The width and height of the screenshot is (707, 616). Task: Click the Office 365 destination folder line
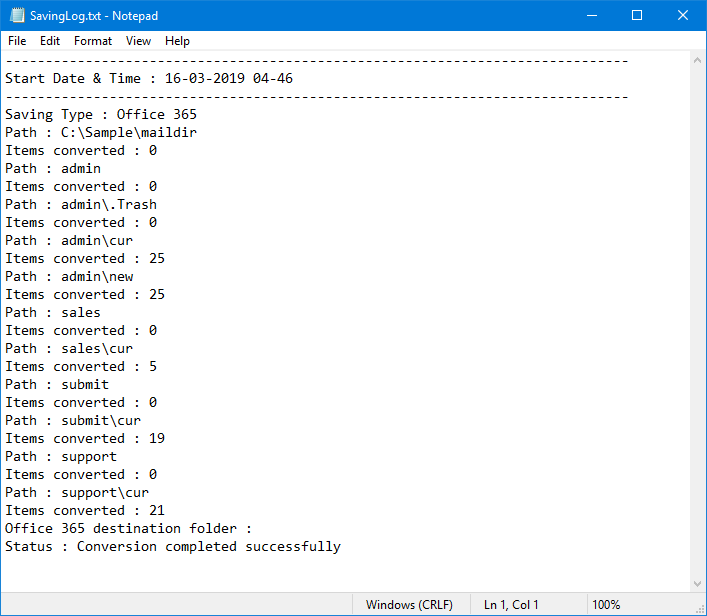(129, 529)
